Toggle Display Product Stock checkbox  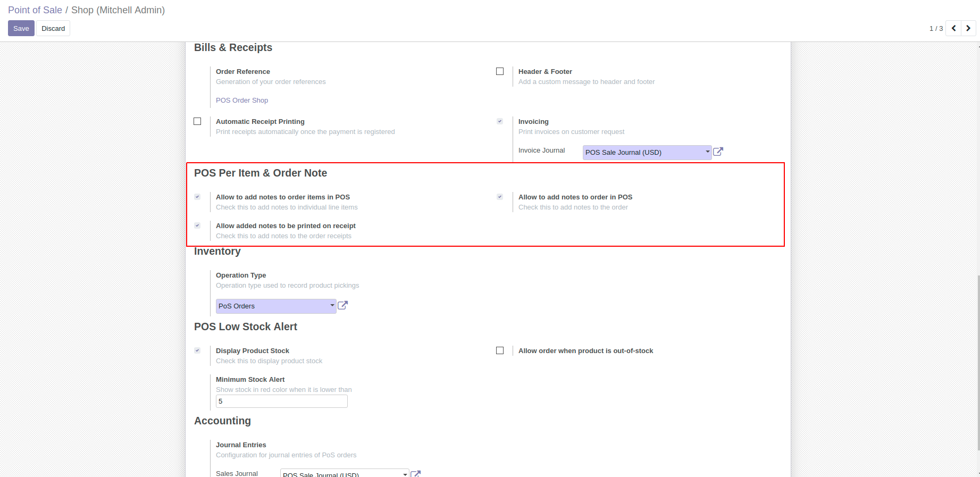pos(197,350)
